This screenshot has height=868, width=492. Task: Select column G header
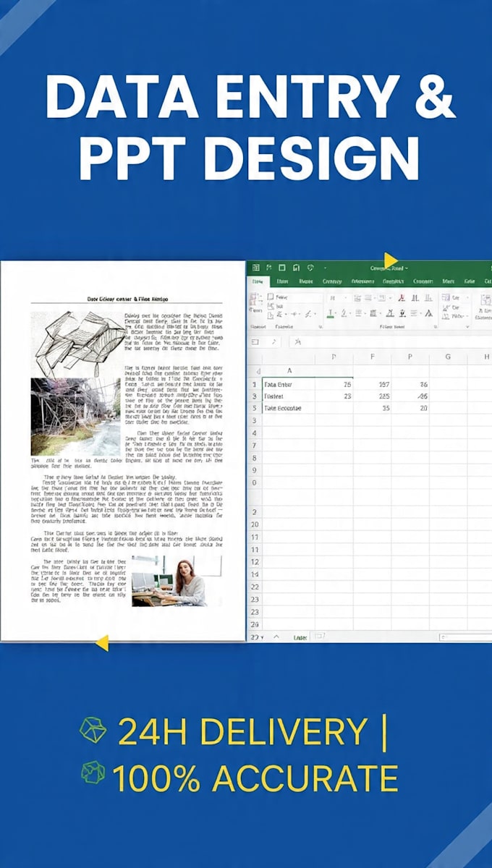[448, 357]
